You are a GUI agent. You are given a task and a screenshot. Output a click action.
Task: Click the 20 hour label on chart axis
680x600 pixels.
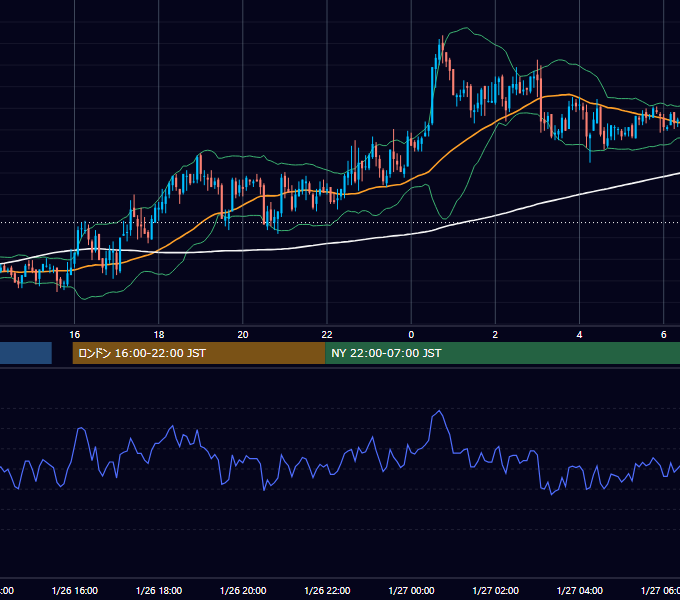coord(243,335)
